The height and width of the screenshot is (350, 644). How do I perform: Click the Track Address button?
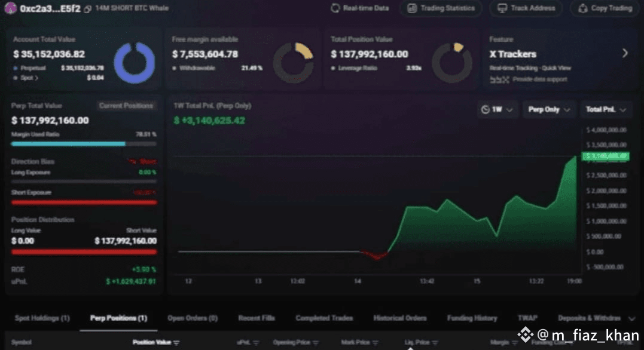(527, 8)
